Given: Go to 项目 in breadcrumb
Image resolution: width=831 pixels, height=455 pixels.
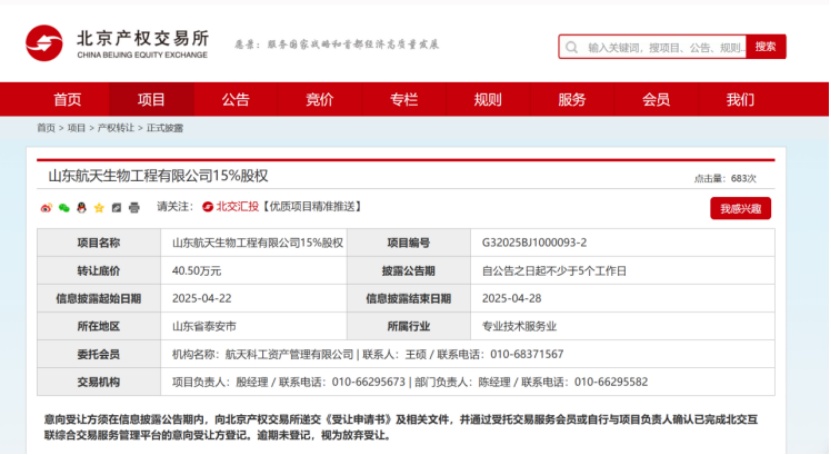Looking at the screenshot, I should [x=76, y=128].
